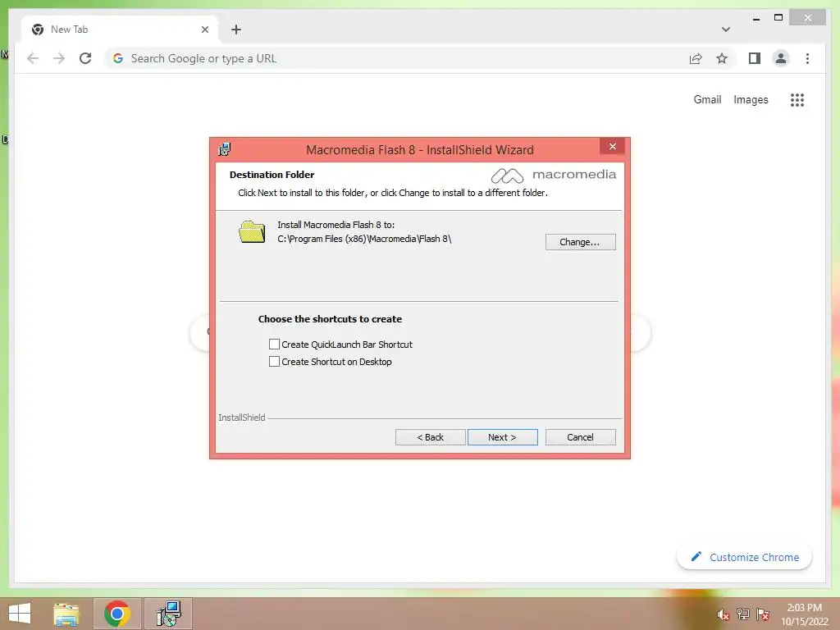840x630 pixels.
Task: Click Chrome forward navigation arrow
Action: click(x=59, y=58)
